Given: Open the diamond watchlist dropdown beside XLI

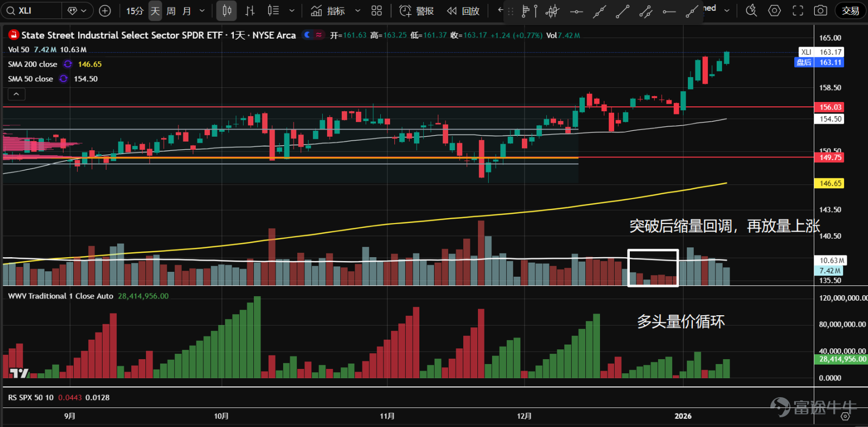Looking at the screenshot, I should coord(78,11).
